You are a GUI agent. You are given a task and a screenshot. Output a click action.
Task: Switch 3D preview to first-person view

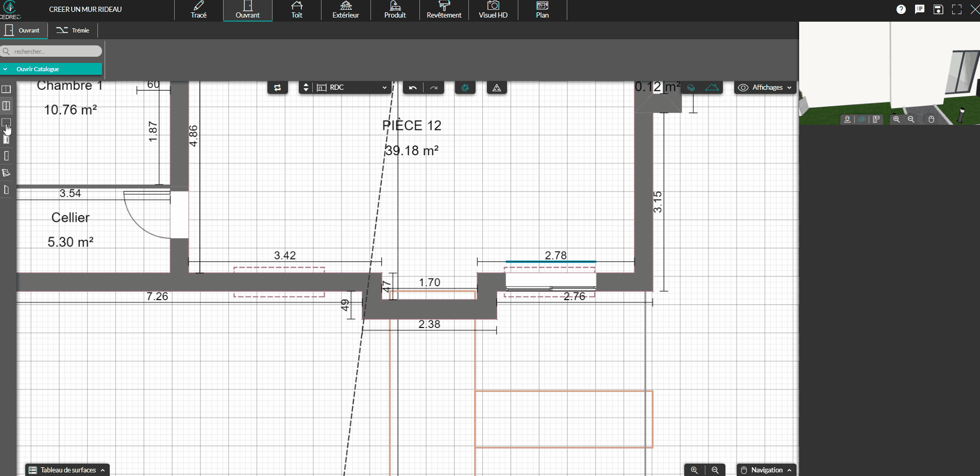click(x=847, y=119)
